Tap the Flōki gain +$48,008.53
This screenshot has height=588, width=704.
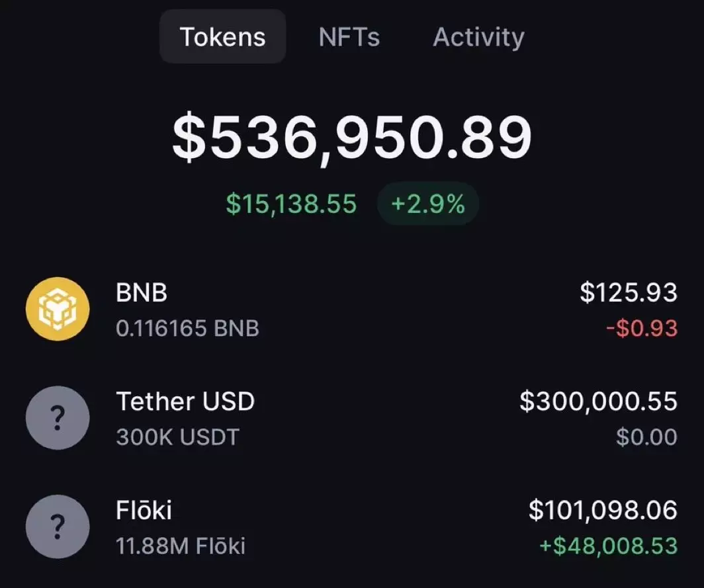pos(607,546)
